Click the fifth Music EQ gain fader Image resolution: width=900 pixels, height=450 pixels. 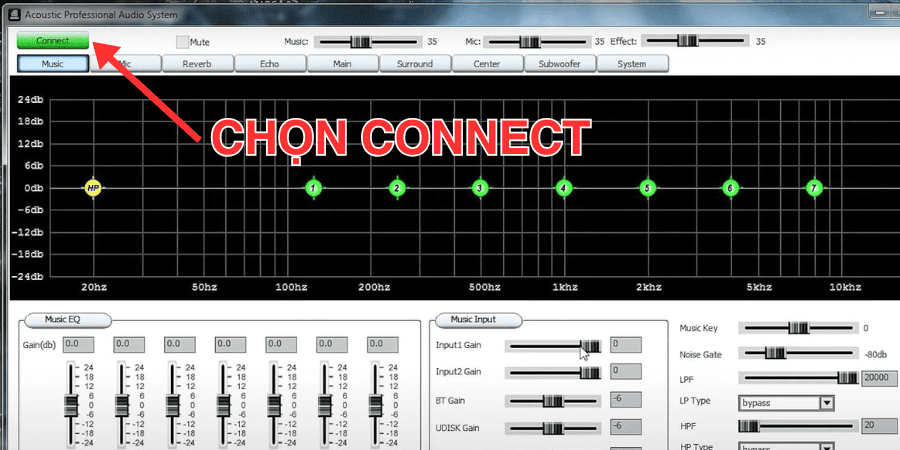[x=272, y=405]
